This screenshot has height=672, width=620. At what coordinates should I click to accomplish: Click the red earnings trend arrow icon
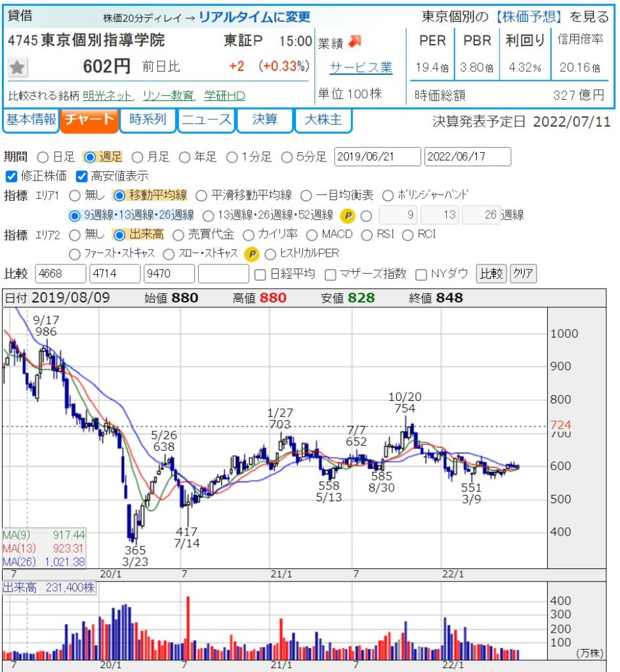point(354,42)
